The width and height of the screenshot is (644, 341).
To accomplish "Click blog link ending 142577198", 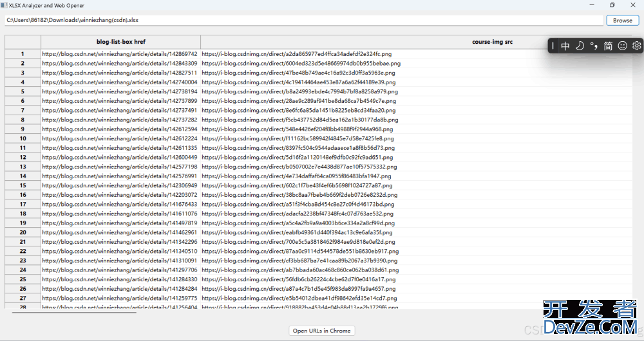I will (120, 167).
